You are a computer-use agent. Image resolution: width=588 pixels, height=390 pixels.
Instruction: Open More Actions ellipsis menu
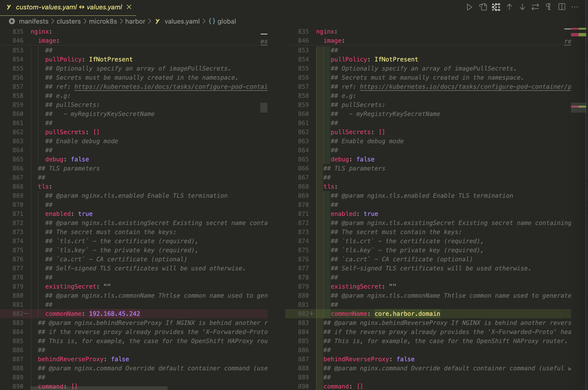(575, 7)
